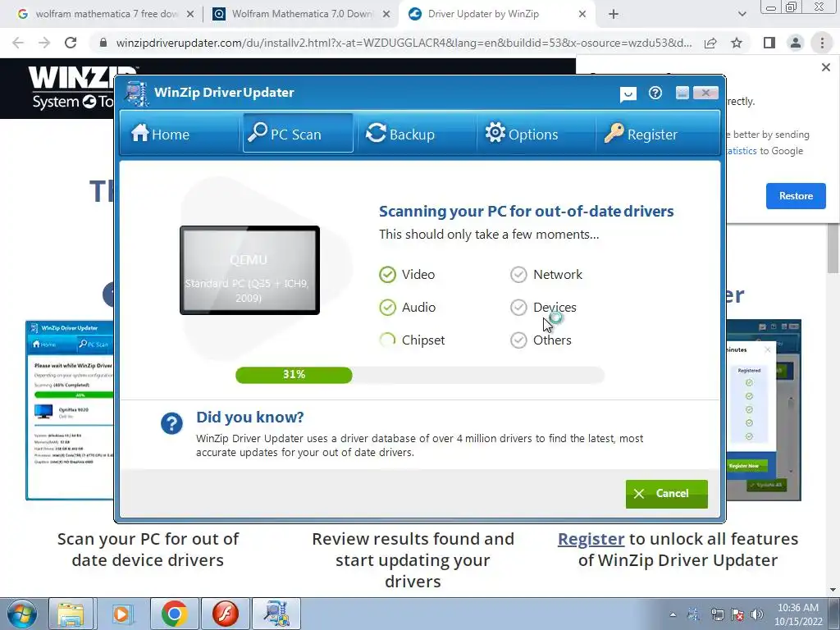
Task: Go back in Chrome
Action: point(18,43)
